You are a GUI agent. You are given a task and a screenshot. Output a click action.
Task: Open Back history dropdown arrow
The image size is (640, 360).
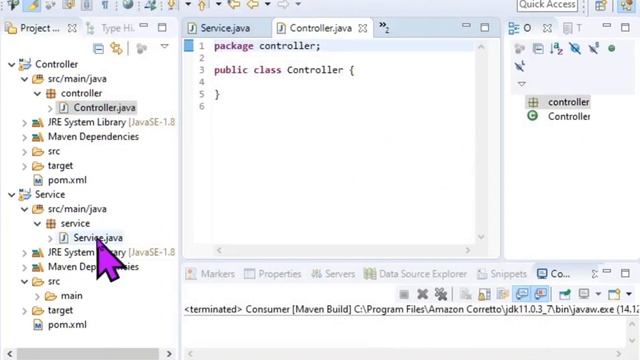pyautogui.click(x=267, y=4)
